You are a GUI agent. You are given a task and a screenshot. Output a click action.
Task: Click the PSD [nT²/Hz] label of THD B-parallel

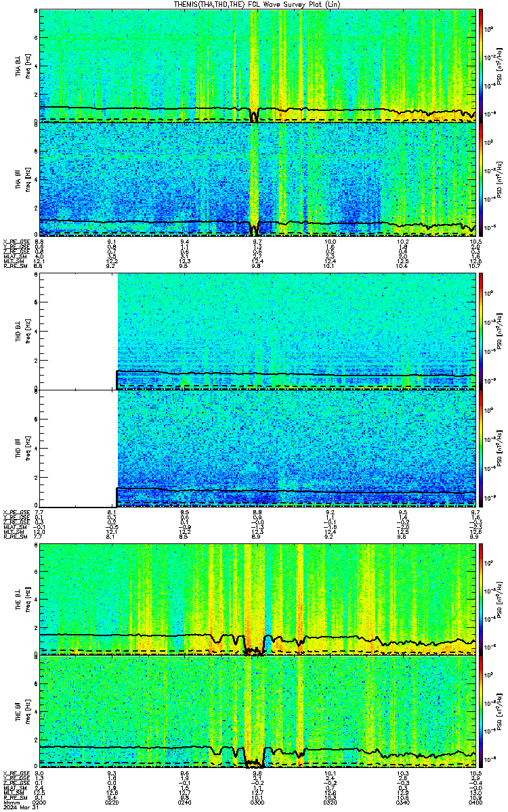tap(499, 447)
